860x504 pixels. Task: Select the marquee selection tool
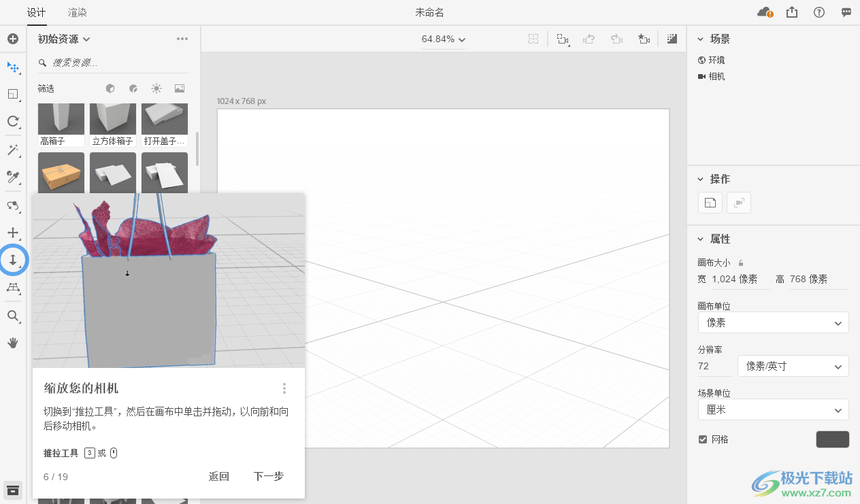click(x=13, y=94)
